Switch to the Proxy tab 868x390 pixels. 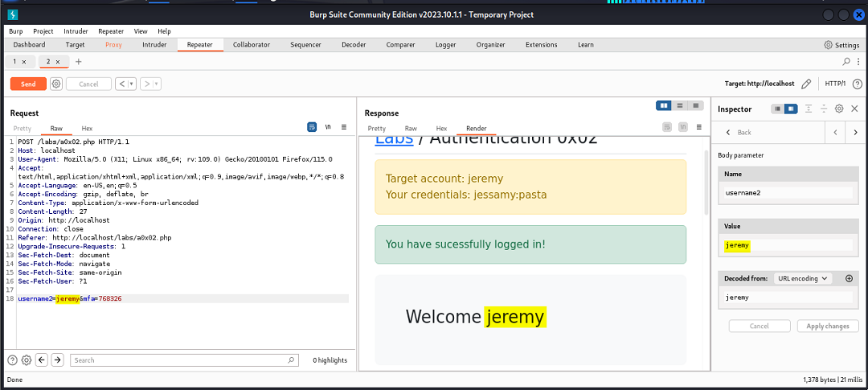[x=113, y=45]
